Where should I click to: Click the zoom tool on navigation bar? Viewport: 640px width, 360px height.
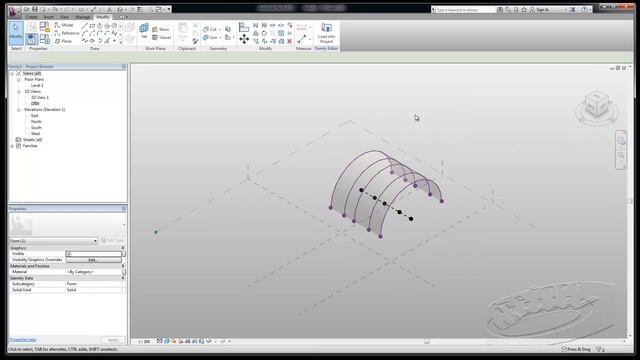[x=621, y=155]
